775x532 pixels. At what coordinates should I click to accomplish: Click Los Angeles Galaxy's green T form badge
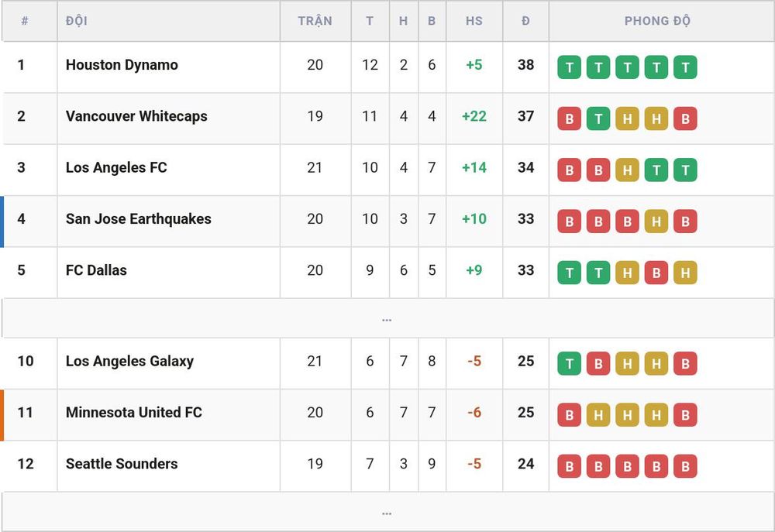click(570, 363)
